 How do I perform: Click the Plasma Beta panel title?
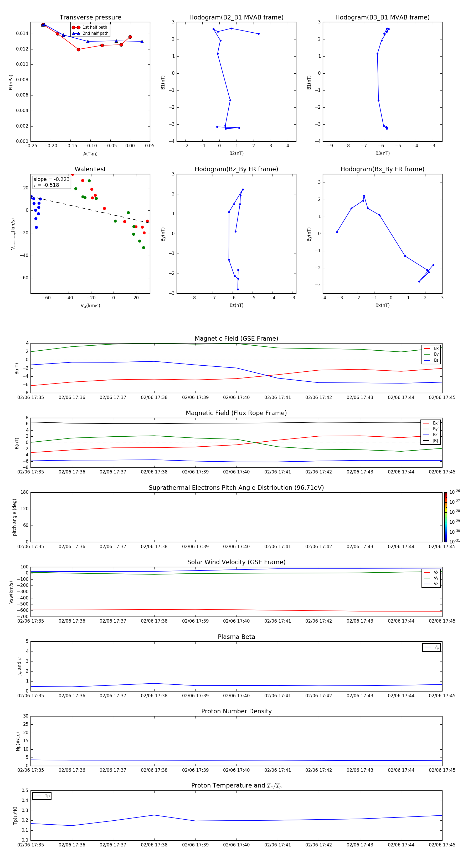click(236, 637)
